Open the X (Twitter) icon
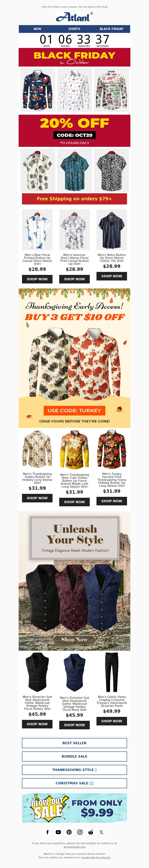The width and height of the screenshot is (149, 868). [x=101, y=832]
